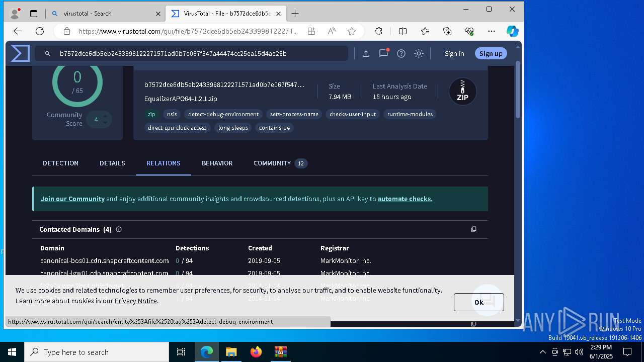View site information lock icon
The width and height of the screenshot is (644, 362).
[66, 31]
